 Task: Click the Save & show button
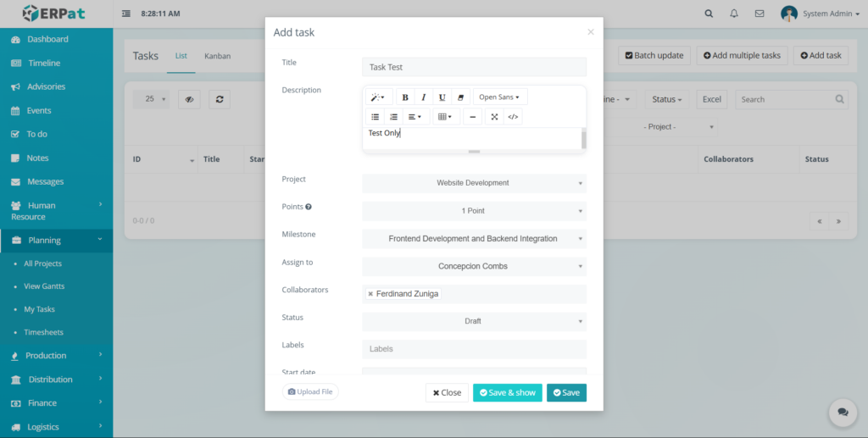click(x=508, y=392)
